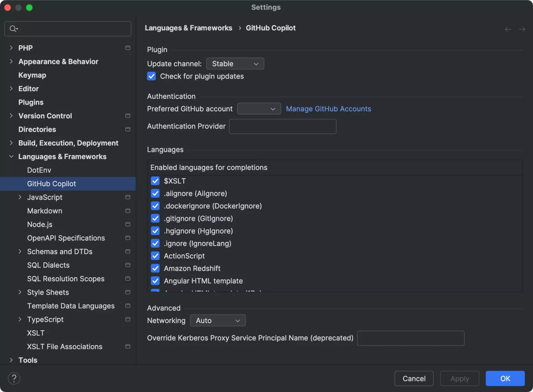Click project-level icon beside PHP

coord(128,48)
